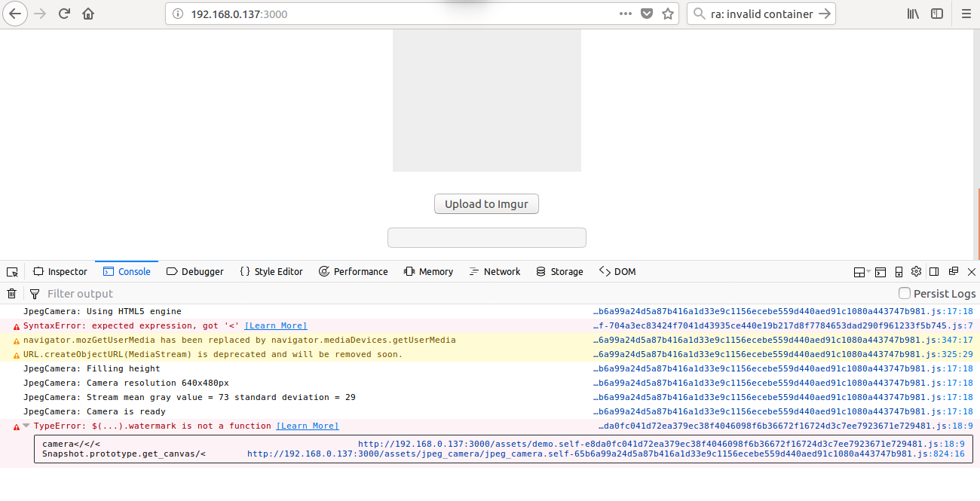Open DevTools settings gear
Screen dimensions: 980x501
(x=916, y=271)
